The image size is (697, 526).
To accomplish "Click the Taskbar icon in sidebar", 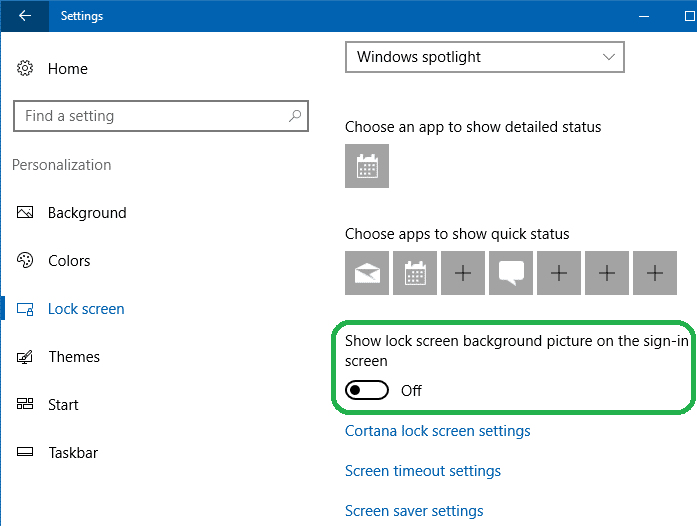I will click(25, 452).
